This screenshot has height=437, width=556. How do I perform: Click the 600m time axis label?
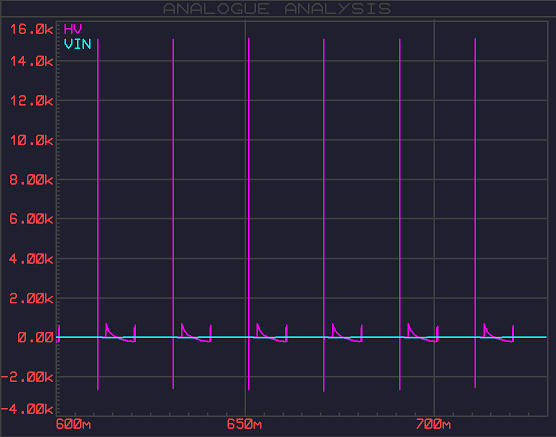pyautogui.click(x=73, y=424)
